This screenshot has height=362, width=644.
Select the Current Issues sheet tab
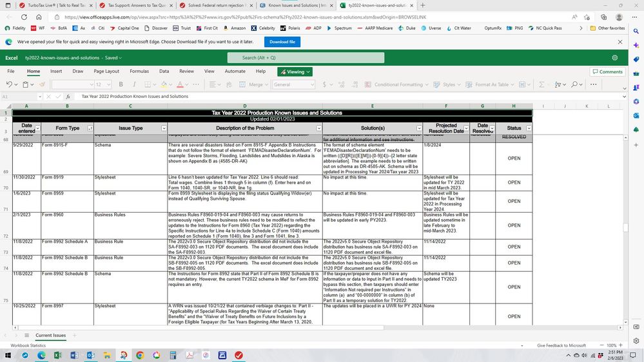(x=50, y=336)
